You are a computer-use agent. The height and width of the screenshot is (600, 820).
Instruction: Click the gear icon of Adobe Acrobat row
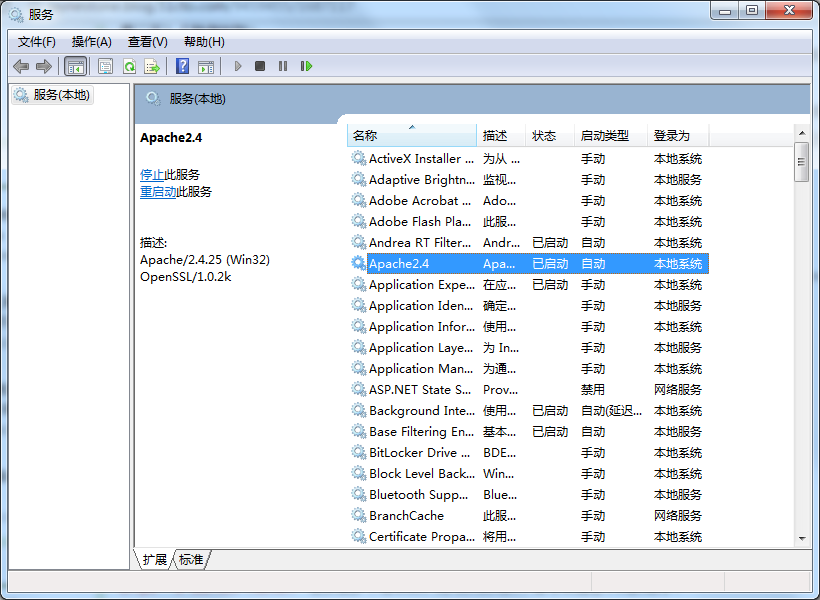click(x=358, y=200)
